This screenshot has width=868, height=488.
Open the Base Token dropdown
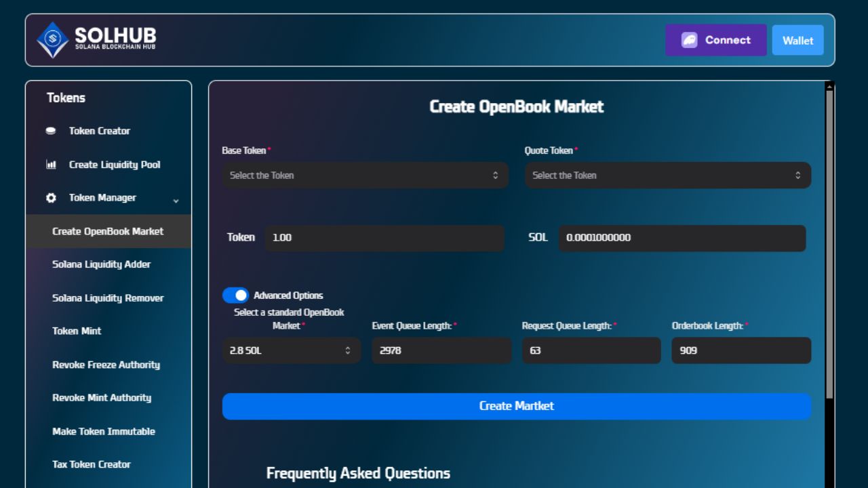[365, 175]
